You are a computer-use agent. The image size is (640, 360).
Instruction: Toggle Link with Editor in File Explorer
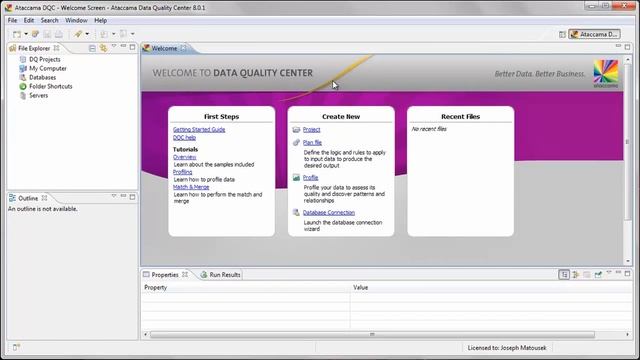pos(103,48)
